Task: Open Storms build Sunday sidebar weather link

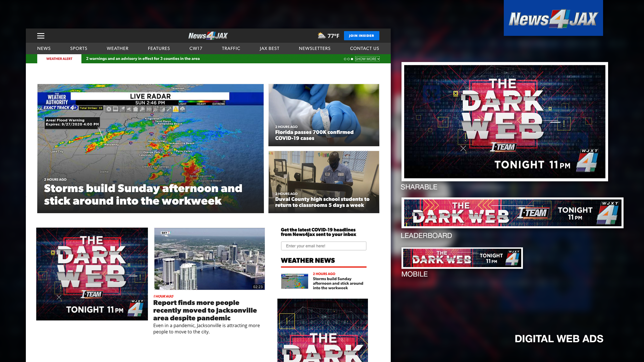Action: point(338,283)
